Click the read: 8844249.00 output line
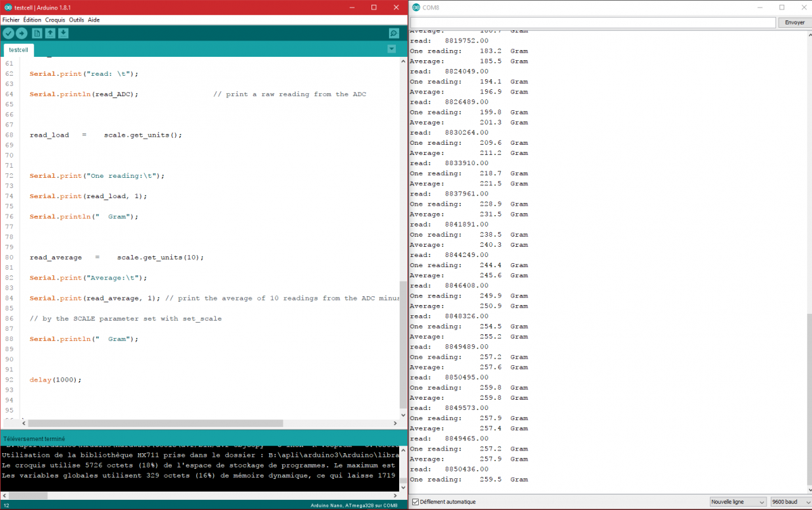812x510 pixels. pos(449,255)
